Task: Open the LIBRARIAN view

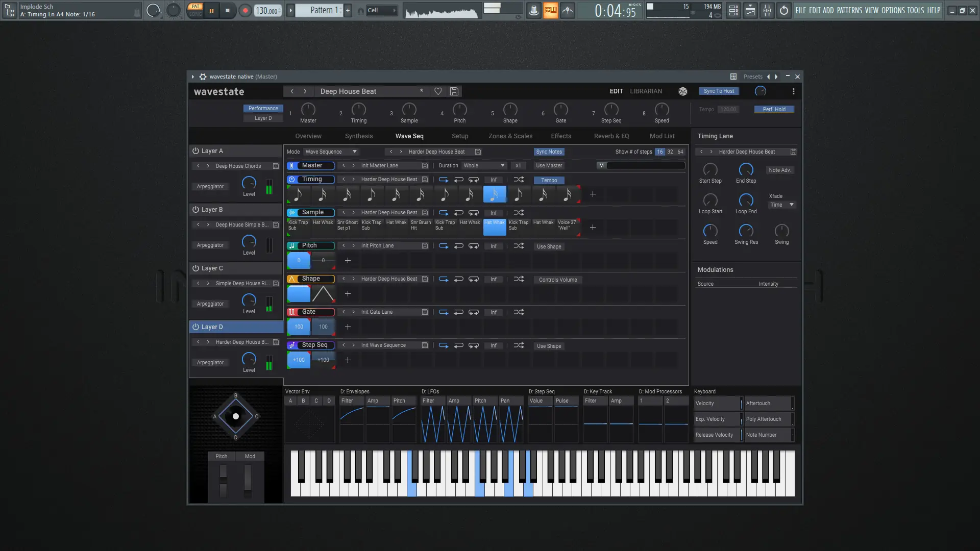Action: pyautogui.click(x=646, y=91)
